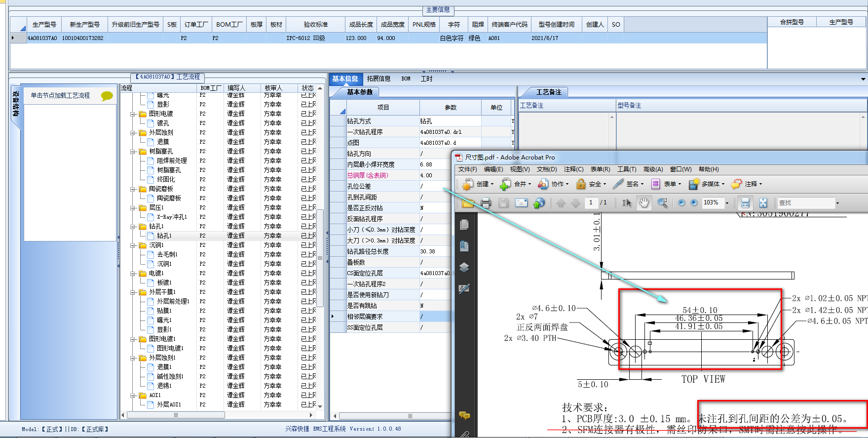Go to previous page with up arrow
Viewport: 868px width, 438px height.
(x=561, y=203)
